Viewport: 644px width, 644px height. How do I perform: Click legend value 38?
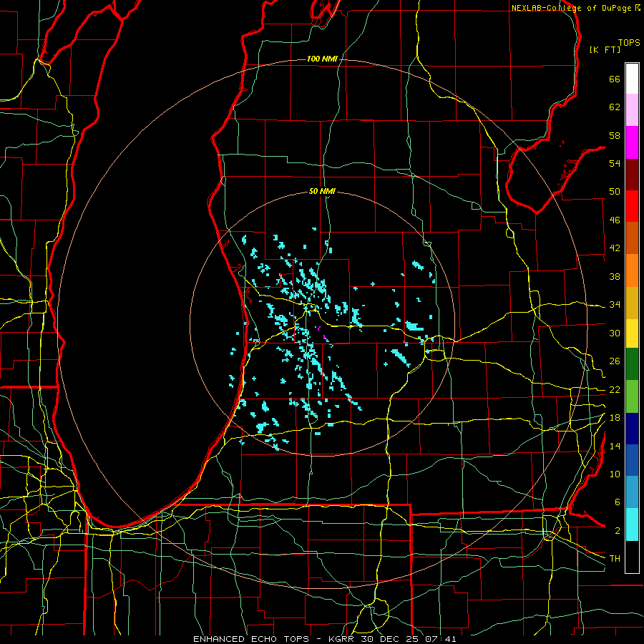(615, 276)
